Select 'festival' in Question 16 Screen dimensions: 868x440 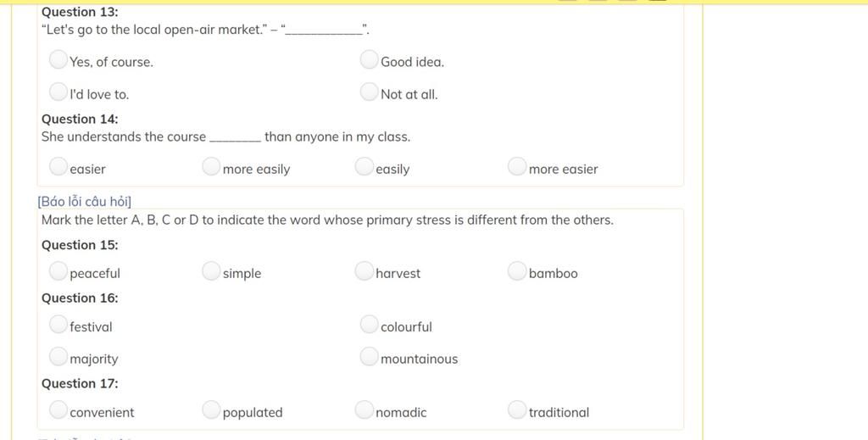click(x=58, y=325)
